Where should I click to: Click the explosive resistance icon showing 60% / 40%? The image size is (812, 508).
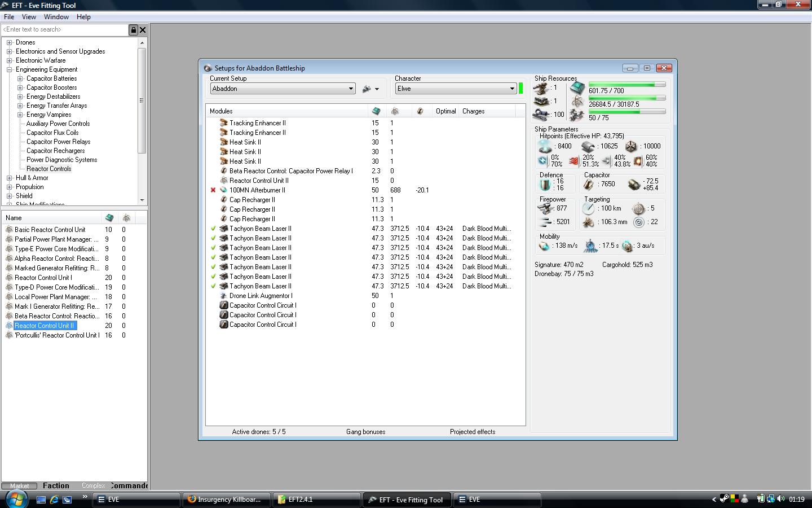pos(638,161)
